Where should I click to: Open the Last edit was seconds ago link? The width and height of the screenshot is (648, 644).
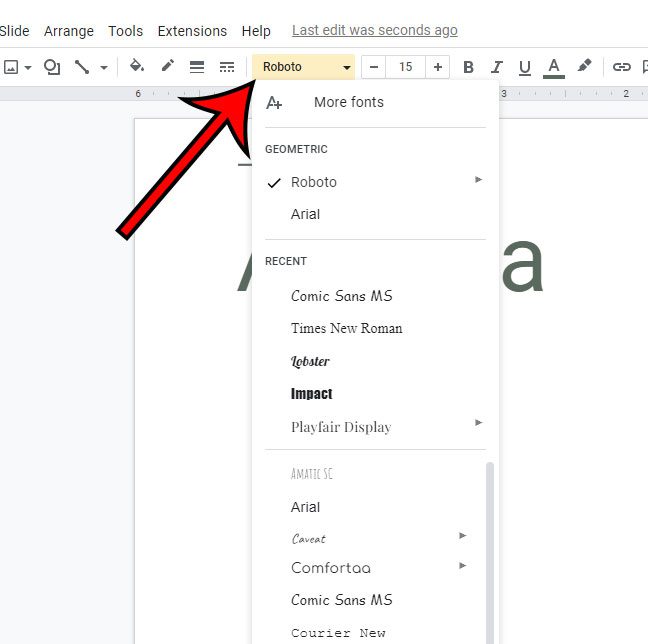[x=374, y=31]
